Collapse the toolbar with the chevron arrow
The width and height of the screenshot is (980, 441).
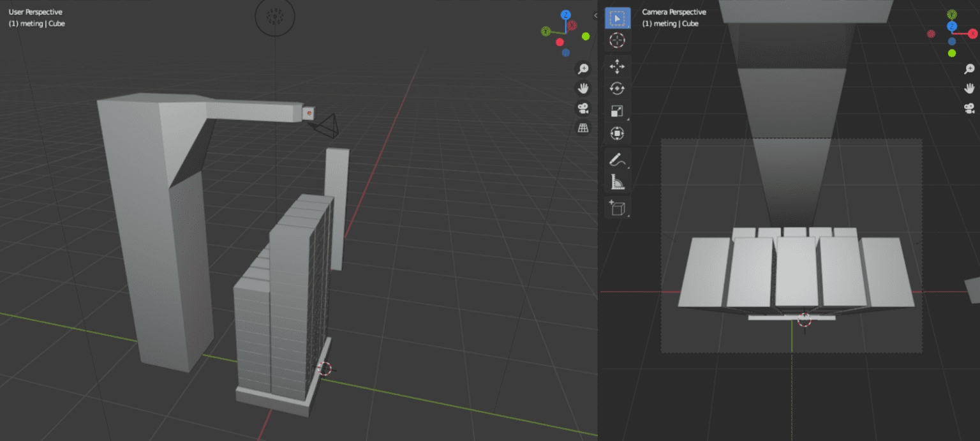[x=595, y=16]
